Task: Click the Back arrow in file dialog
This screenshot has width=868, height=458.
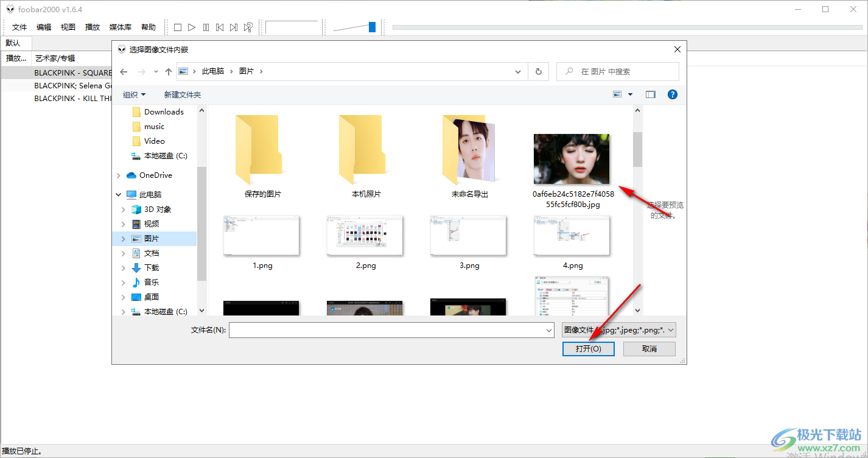Action: (124, 72)
